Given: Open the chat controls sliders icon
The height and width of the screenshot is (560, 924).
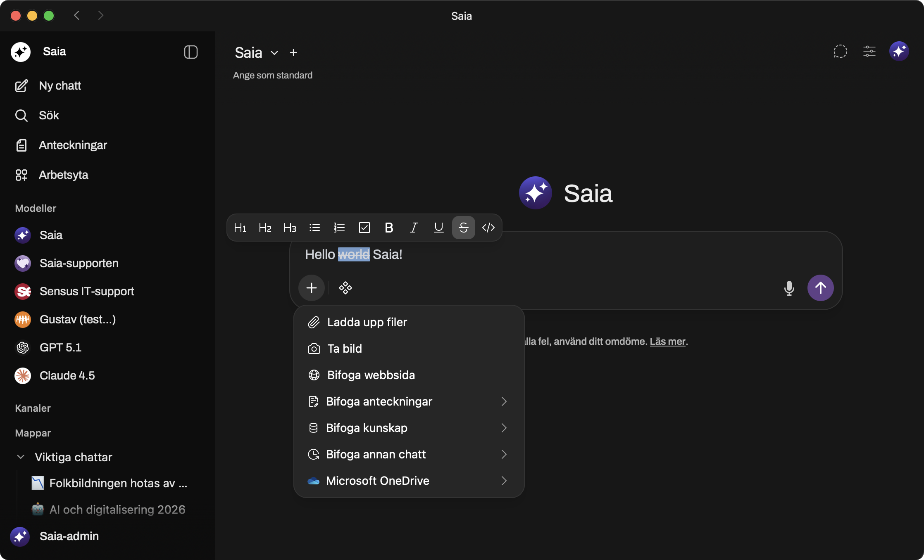Looking at the screenshot, I should (869, 52).
